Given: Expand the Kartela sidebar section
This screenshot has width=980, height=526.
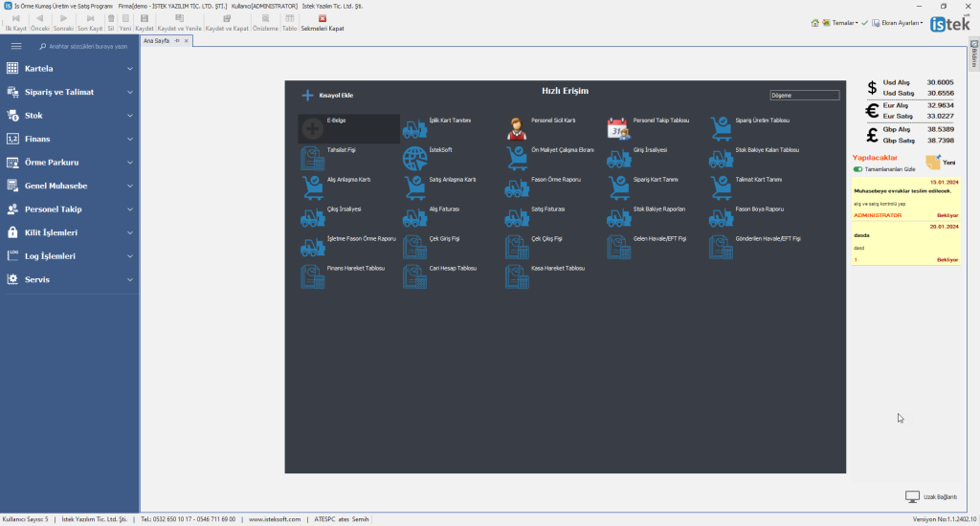Looking at the screenshot, I should pos(70,69).
